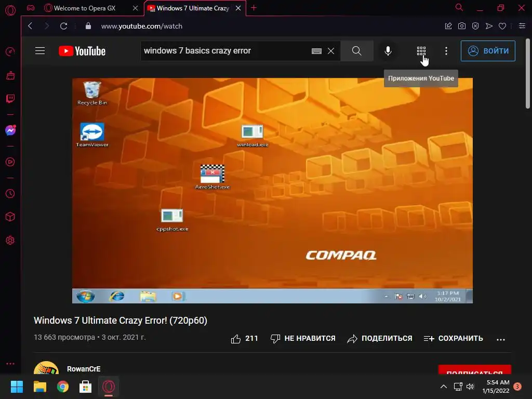Click the site security padlock icon
Viewport: 532px width, 399px height.
pos(88,26)
